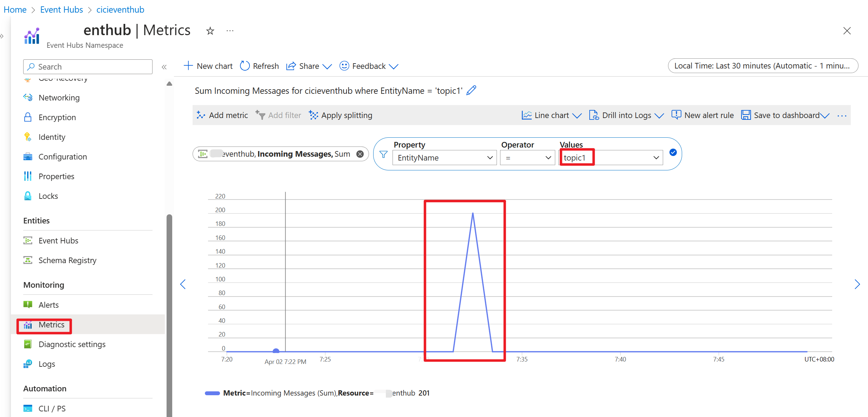The image size is (868, 417).
Task: Click New chart button
Action: click(x=208, y=66)
